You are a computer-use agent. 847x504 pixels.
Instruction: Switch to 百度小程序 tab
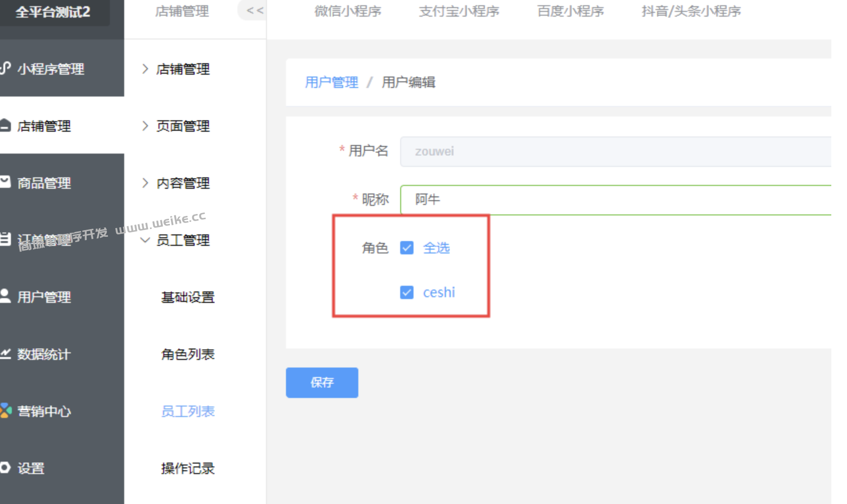[571, 11]
